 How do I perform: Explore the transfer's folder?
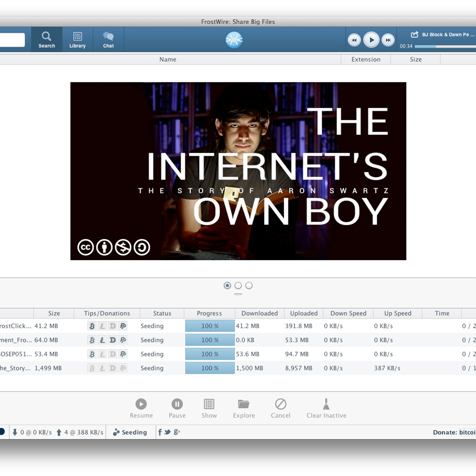(x=244, y=408)
